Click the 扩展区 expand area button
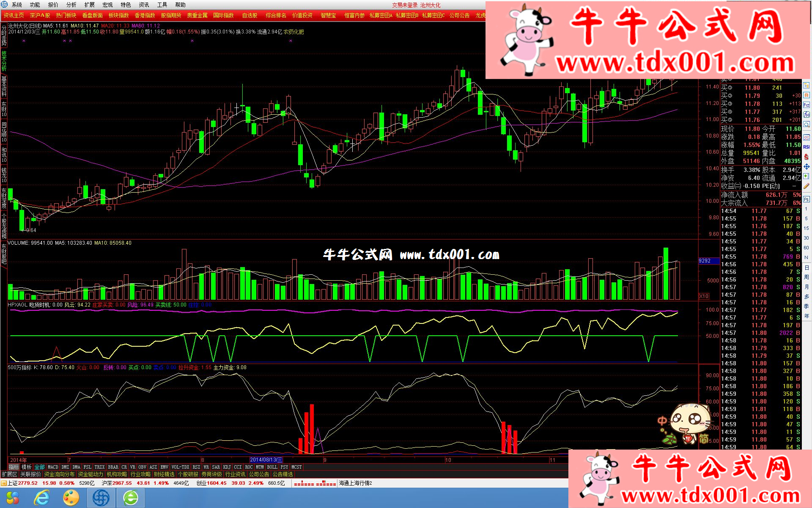812x508 pixels. (x=9, y=475)
